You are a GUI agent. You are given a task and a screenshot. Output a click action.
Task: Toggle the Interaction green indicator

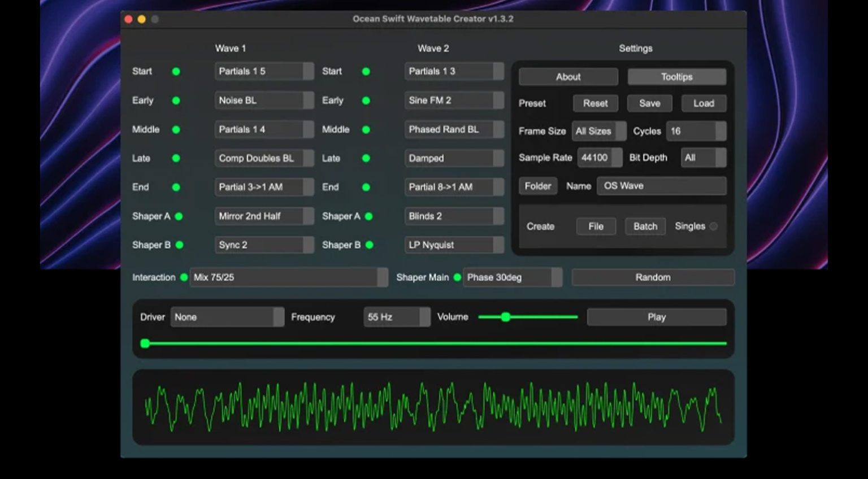(x=183, y=277)
